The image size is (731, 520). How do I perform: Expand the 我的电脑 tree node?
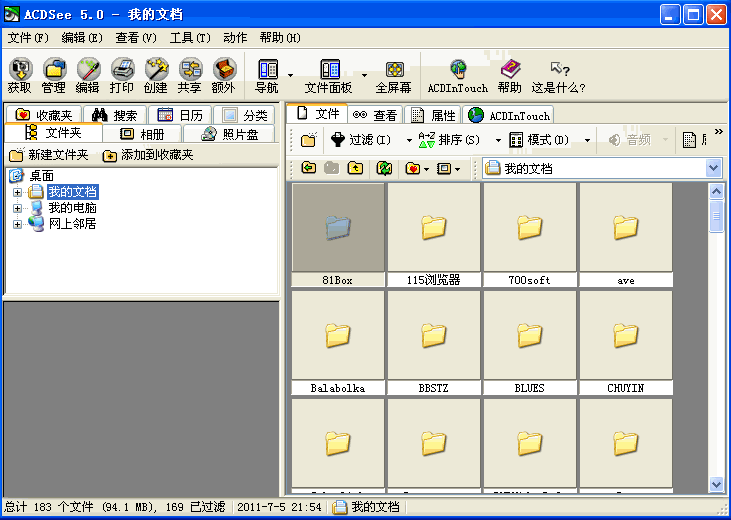(x=17, y=208)
